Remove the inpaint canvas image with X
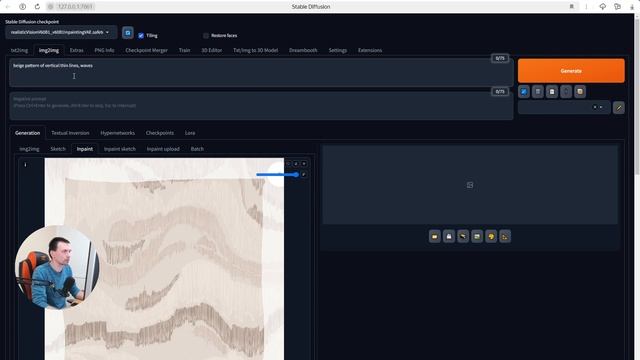 [x=304, y=164]
